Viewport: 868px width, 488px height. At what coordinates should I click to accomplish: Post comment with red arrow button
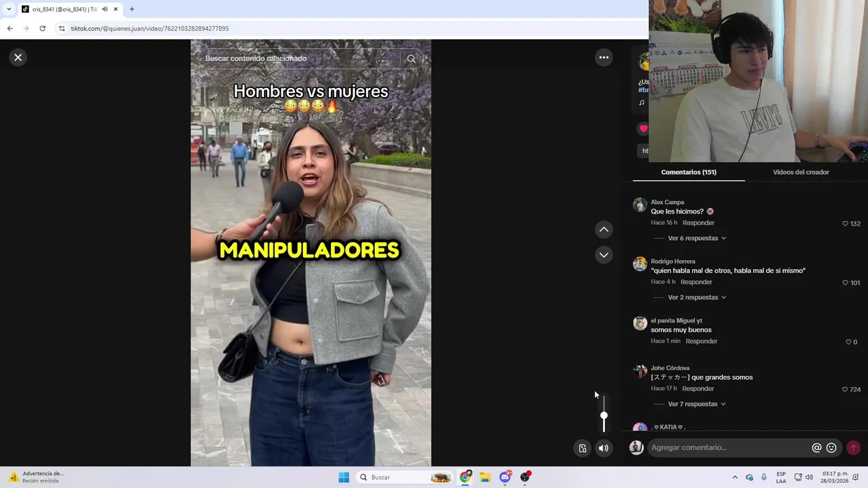(x=853, y=448)
